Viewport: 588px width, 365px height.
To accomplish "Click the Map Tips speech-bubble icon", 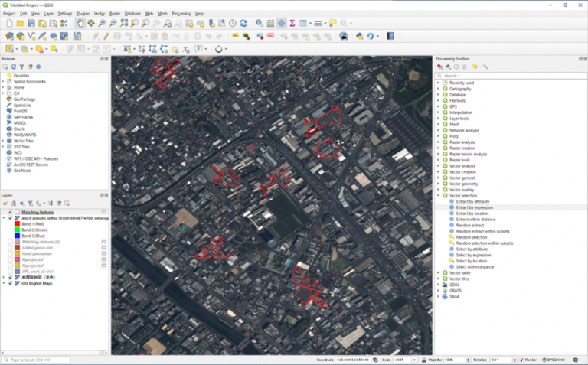I will point(332,23).
